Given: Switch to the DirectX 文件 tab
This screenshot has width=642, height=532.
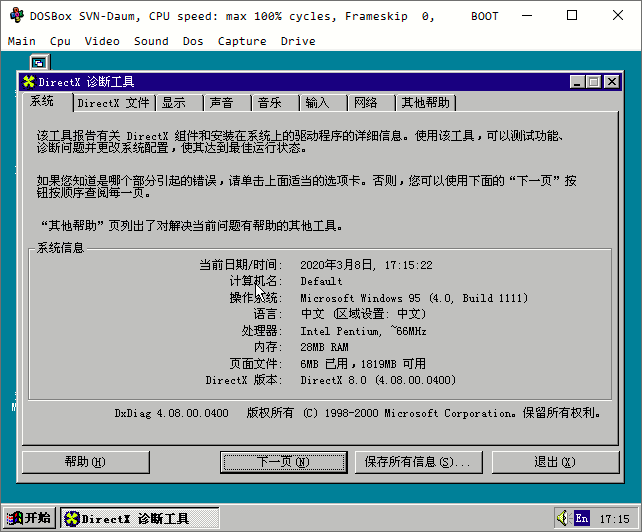Looking at the screenshot, I should coord(114,102).
